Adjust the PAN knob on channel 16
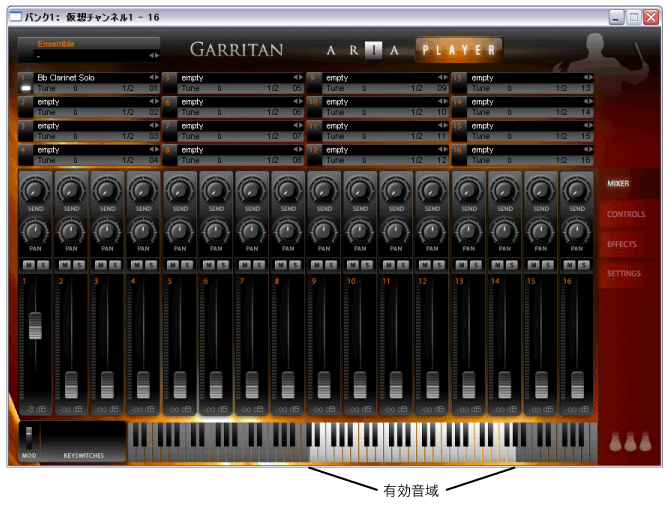Screen dimensions: 666x505 (576, 231)
